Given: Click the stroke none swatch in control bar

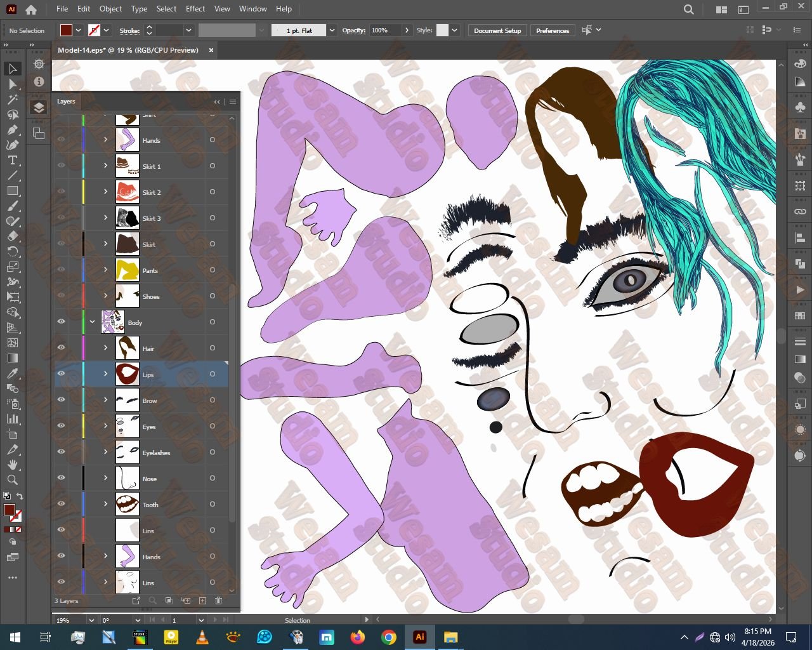Looking at the screenshot, I should pos(95,30).
